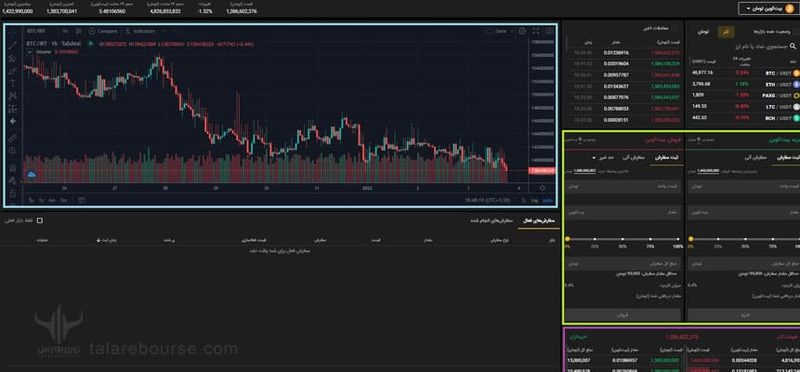Switch to the 'تومان' markets tab
The image size is (800, 372).
click(703, 32)
